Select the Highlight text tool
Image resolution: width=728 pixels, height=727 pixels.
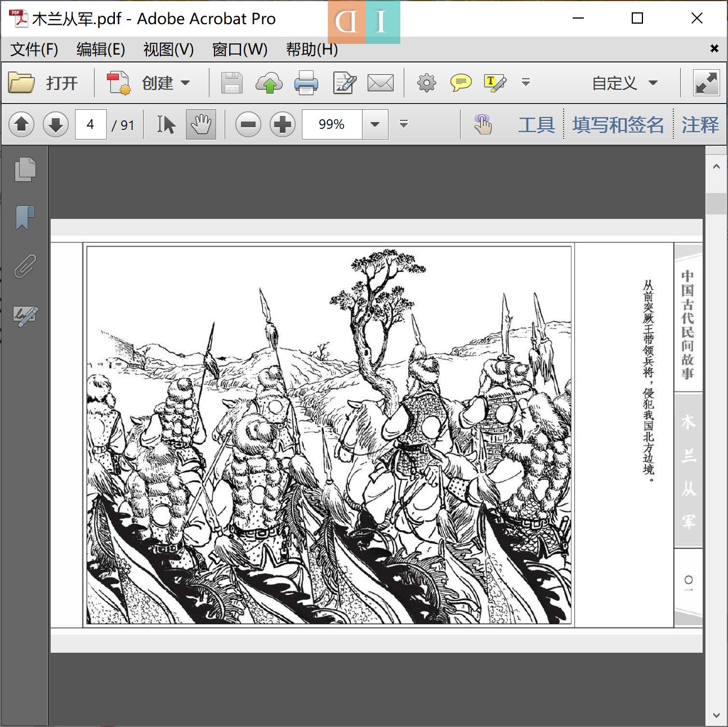click(495, 83)
